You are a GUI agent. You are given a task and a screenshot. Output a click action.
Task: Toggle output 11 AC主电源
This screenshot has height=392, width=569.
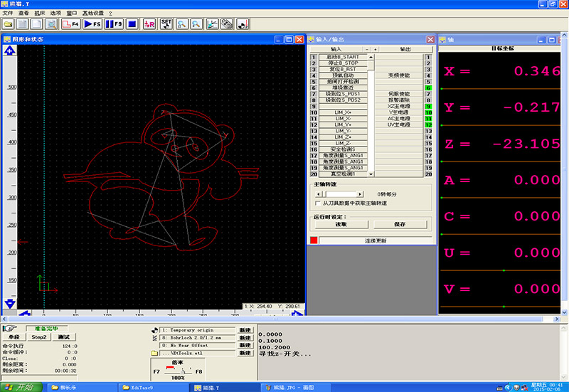pyautogui.click(x=428, y=119)
